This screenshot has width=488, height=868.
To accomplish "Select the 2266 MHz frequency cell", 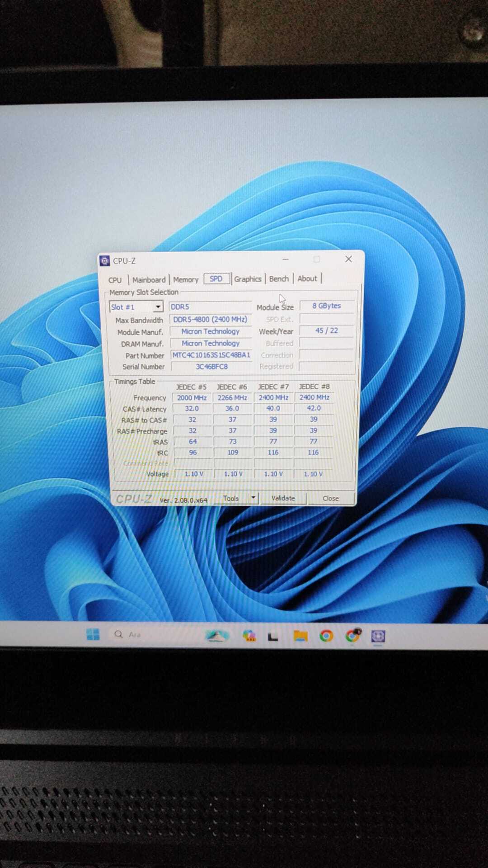I will click(x=232, y=398).
